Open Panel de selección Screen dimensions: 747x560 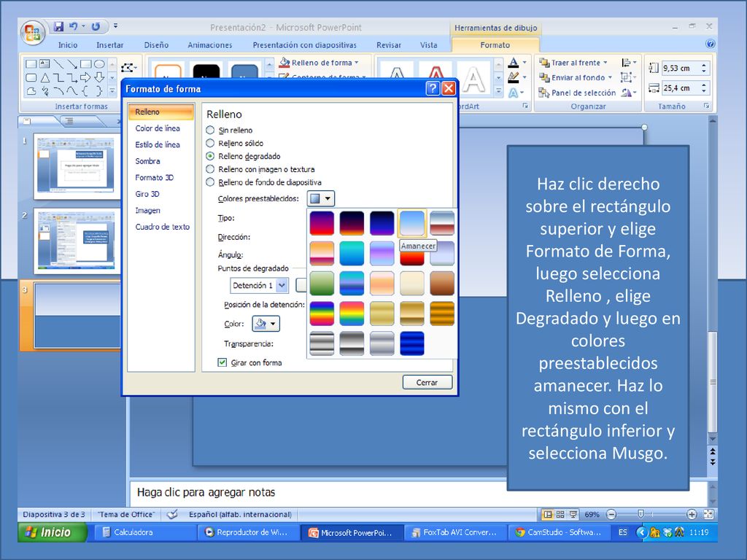pyautogui.click(x=577, y=93)
